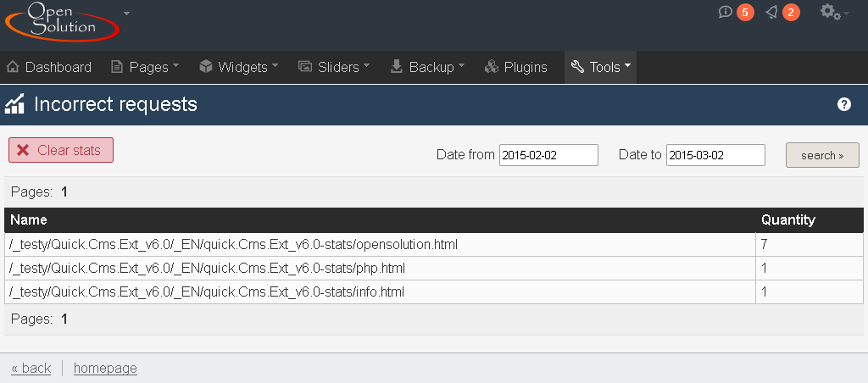This screenshot has height=383, width=868.
Task: Click the back link
Action: coord(31,368)
